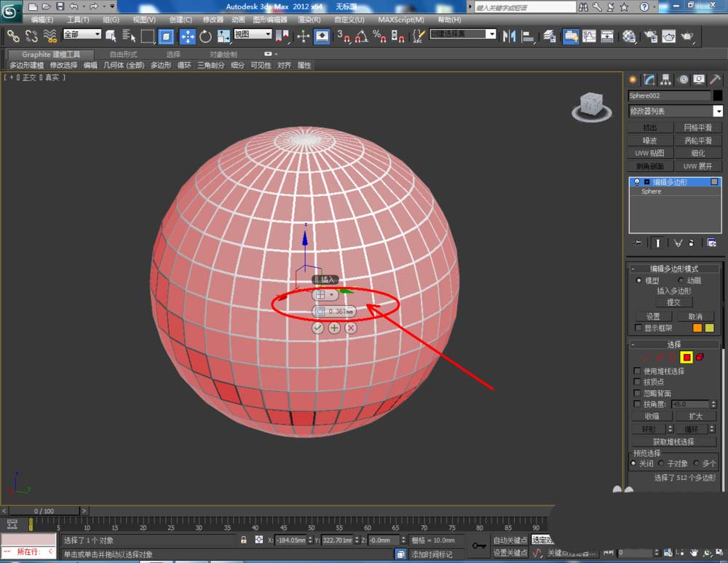Viewport: 728px width, 563px height.
Task: Confirm inset with green checkmark caddy button
Action: click(317, 328)
